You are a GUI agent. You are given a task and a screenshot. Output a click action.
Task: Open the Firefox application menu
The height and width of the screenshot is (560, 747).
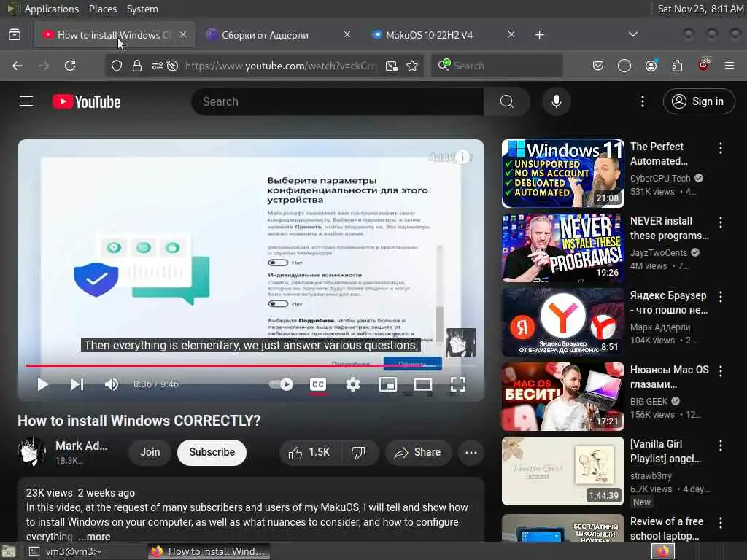(729, 66)
